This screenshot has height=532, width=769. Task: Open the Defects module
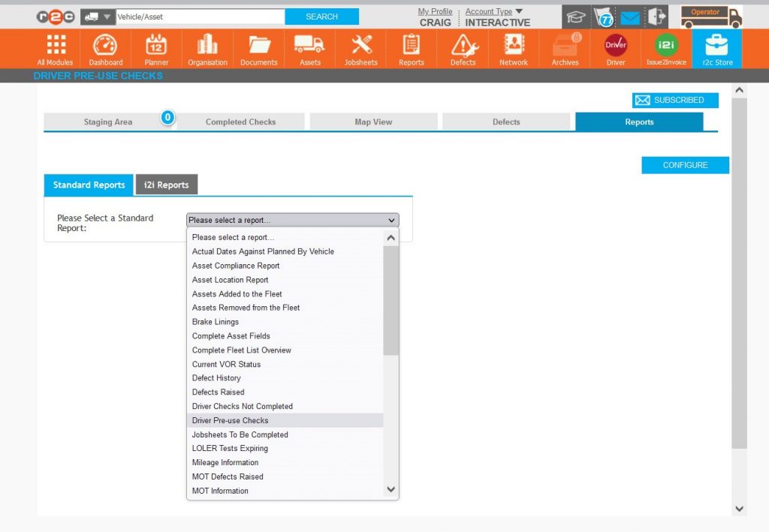(x=463, y=47)
